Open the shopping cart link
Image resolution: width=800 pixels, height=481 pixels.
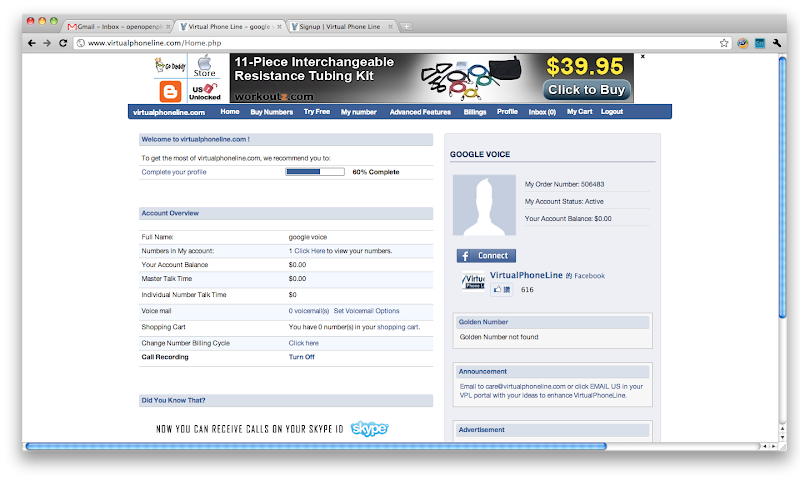tap(398, 327)
